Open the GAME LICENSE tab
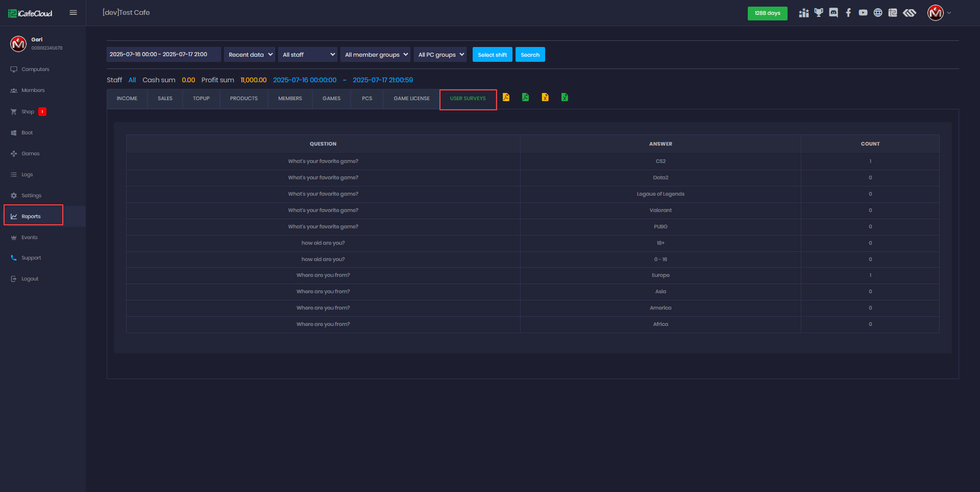Image resolution: width=980 pixels, height=492 pixels. (411, 99)
